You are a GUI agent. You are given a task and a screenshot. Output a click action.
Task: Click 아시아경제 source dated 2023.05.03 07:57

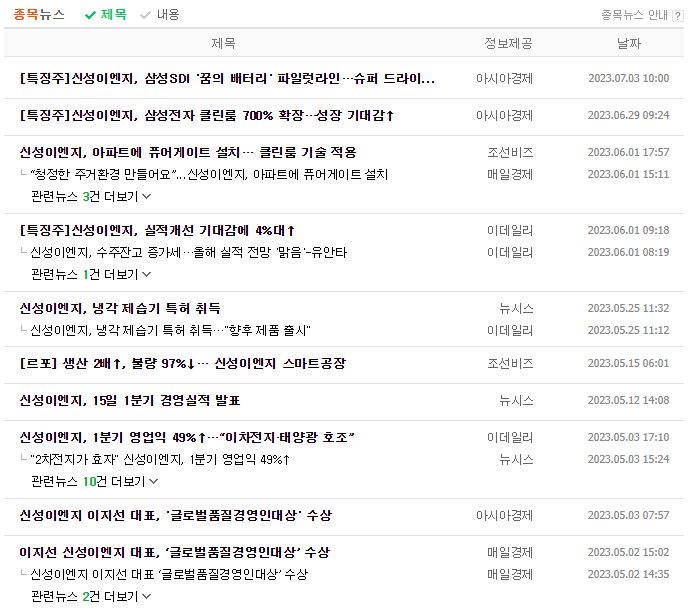pyautogui.click(x=505, y=515)
